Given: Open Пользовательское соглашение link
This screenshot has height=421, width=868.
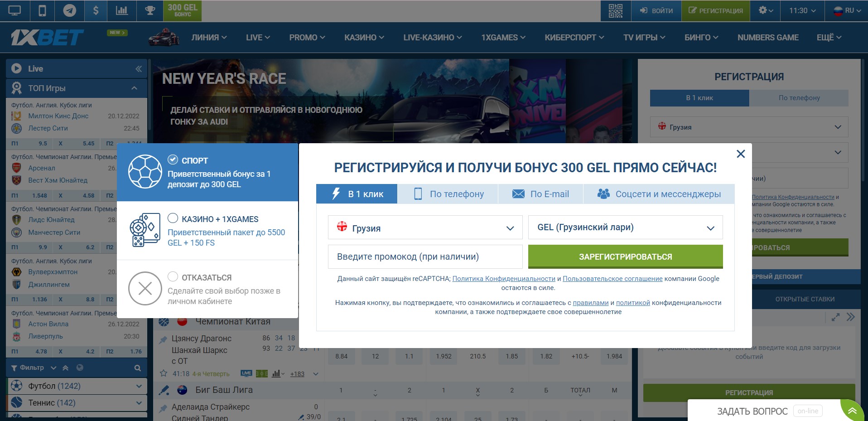Looking at the screenshot, I should coord(612,279).
